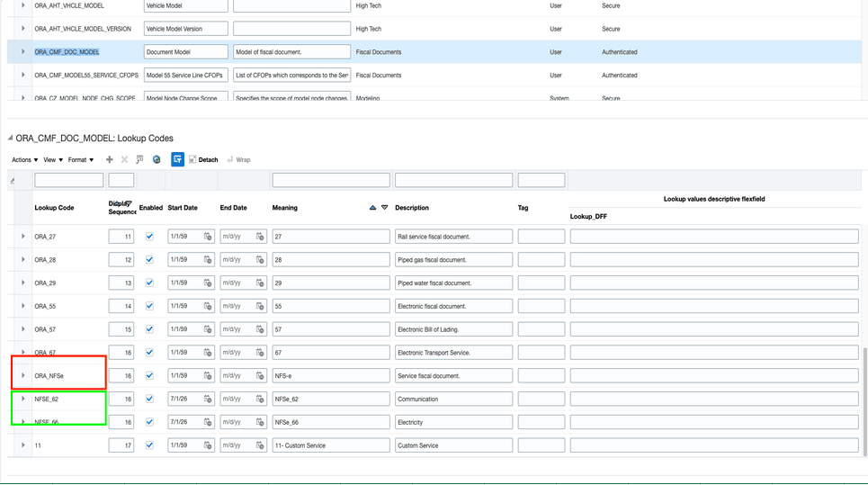Click the Lookup Code filter field
This screenshot has width=868, height=485.
[68, 180]
